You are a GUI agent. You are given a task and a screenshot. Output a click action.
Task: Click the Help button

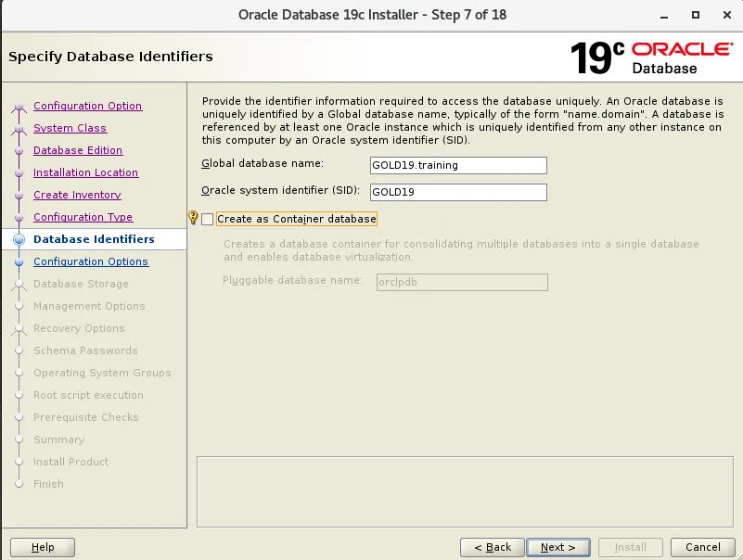pos(43,547)
